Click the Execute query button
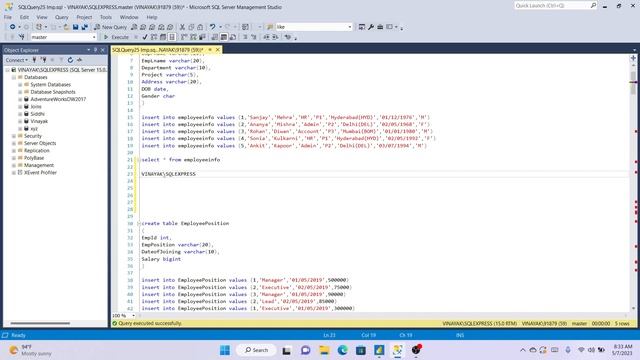This screenshot has width=640, height=360. 116,37
